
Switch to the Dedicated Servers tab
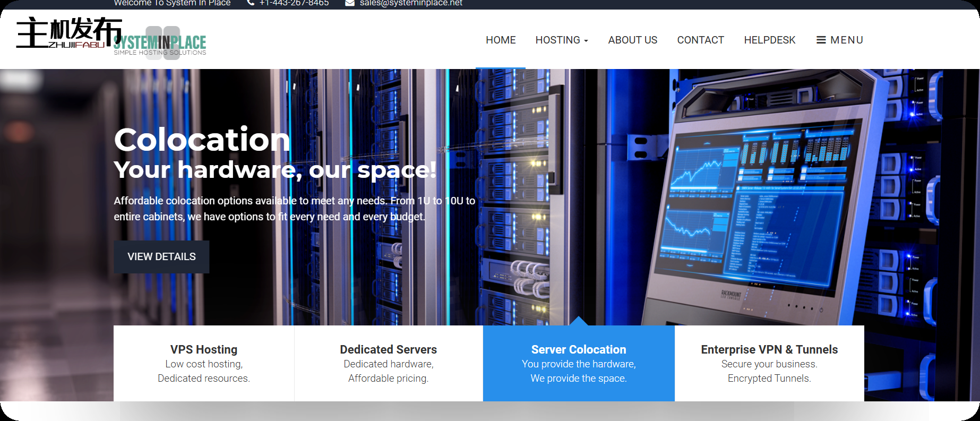pos(388,363)
